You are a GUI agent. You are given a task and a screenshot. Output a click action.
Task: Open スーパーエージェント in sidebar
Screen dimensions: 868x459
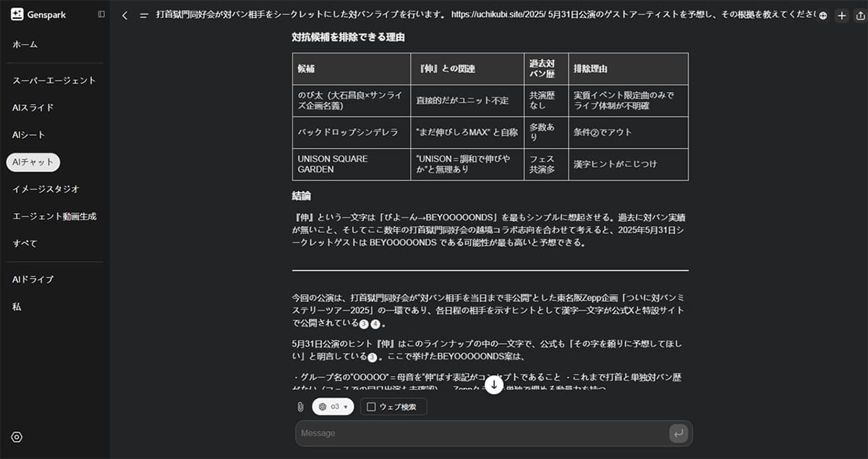pos(54,80)
